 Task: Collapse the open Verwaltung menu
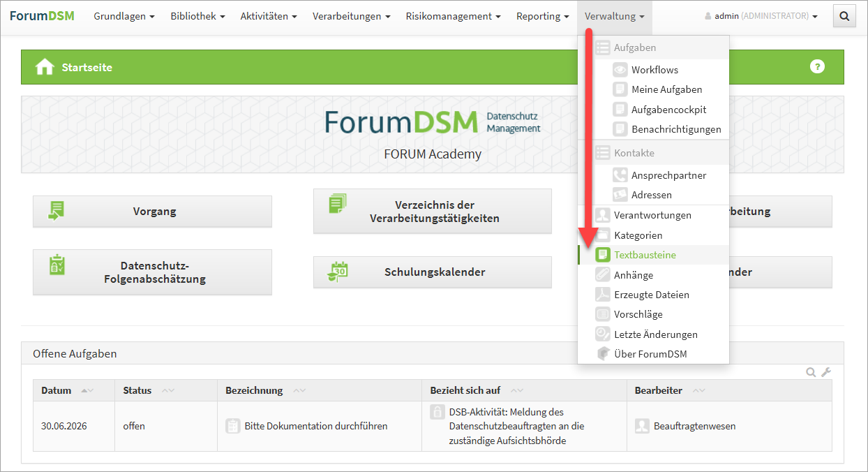pos(615,16)
